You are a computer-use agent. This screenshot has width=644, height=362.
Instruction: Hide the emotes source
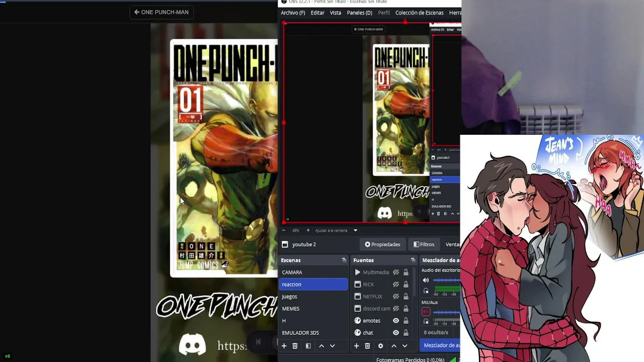coord(396,320)
